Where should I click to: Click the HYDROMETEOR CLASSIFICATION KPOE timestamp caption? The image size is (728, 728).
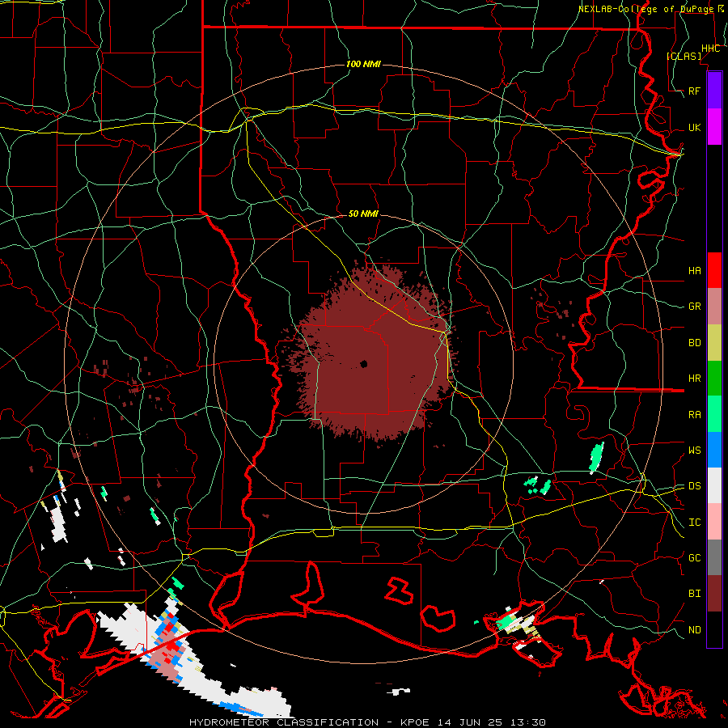pos(367,722)
